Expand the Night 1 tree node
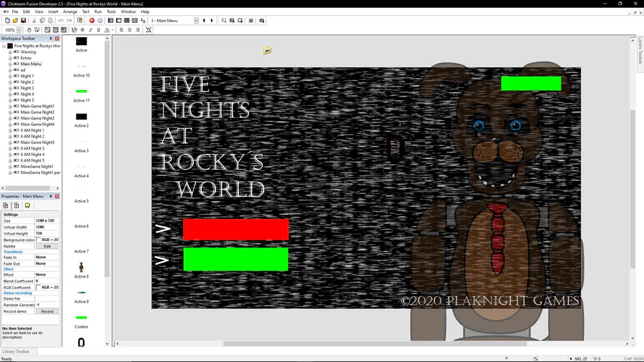Image resolution: width=644 pixels, height=362 pixels. pos(10,77)
